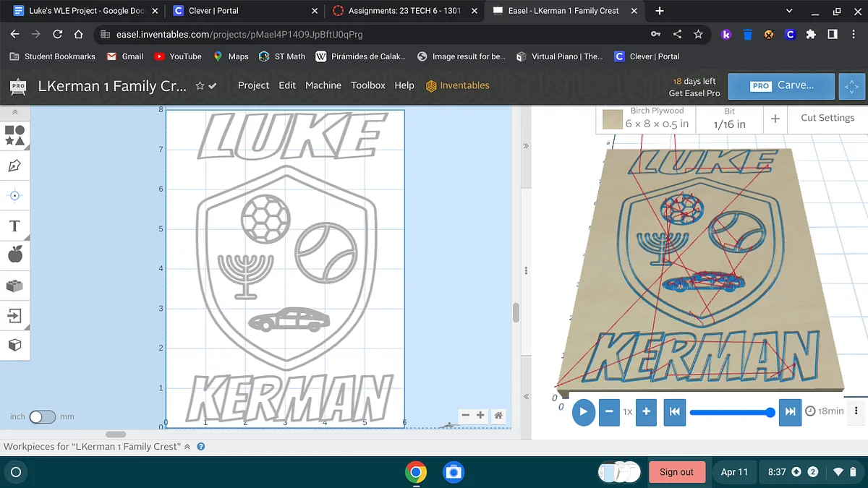The image size is (868, 488).
Task: Open the Machine menu
Action: coord(323,85)
